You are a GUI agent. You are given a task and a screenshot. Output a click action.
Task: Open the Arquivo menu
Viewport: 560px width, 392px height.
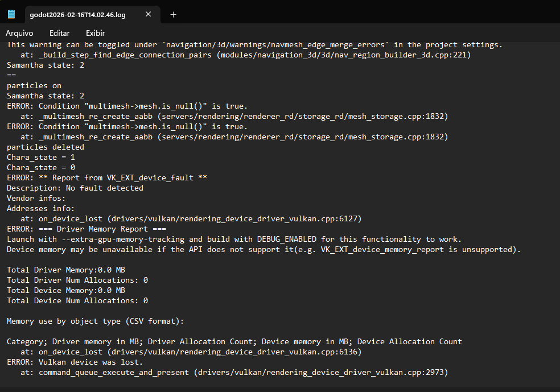click(x=19, y=33)
